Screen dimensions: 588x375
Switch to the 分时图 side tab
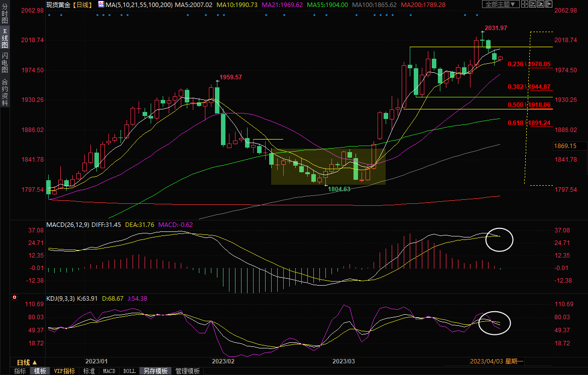tap(5, 15)
